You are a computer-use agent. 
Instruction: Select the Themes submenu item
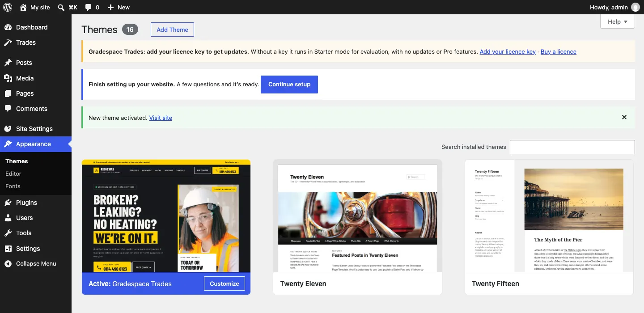17,161
